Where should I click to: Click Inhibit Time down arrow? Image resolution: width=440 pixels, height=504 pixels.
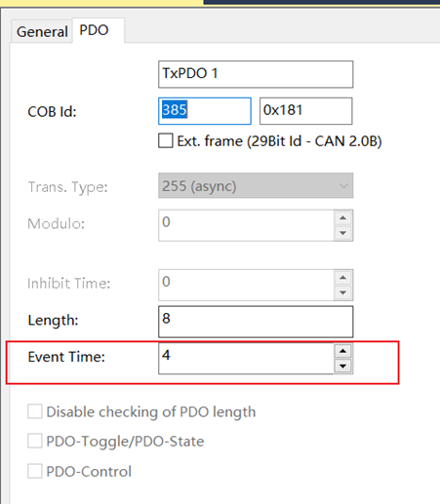coord(342,292)
